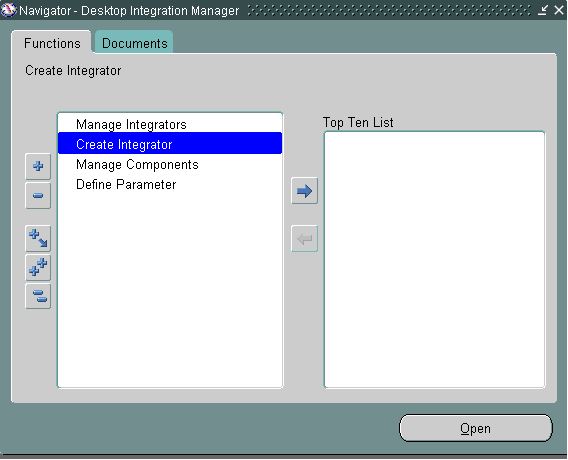Viewport: 568px width, 460px height.
Task: Click the Expand All Children icon with arrow
Action: (38, 238)
